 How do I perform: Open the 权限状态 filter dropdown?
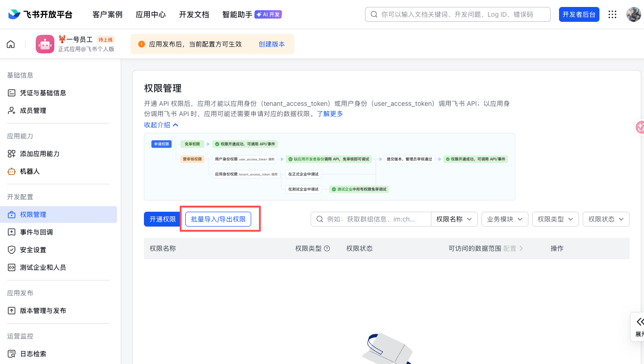tap(606, 219)
